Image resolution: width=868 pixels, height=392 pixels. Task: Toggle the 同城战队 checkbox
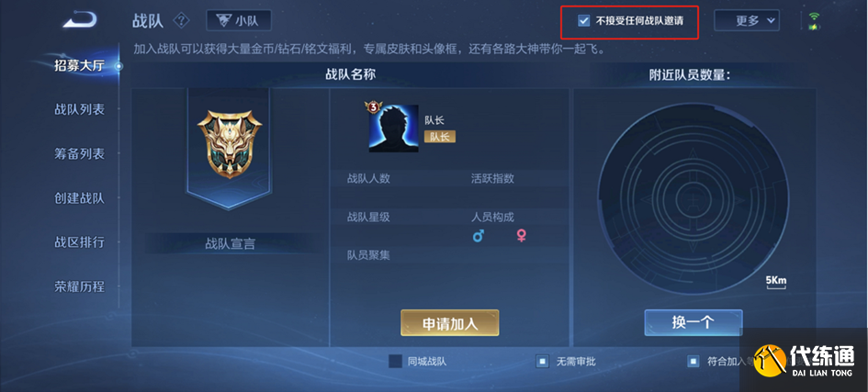[x=395, y=362]
